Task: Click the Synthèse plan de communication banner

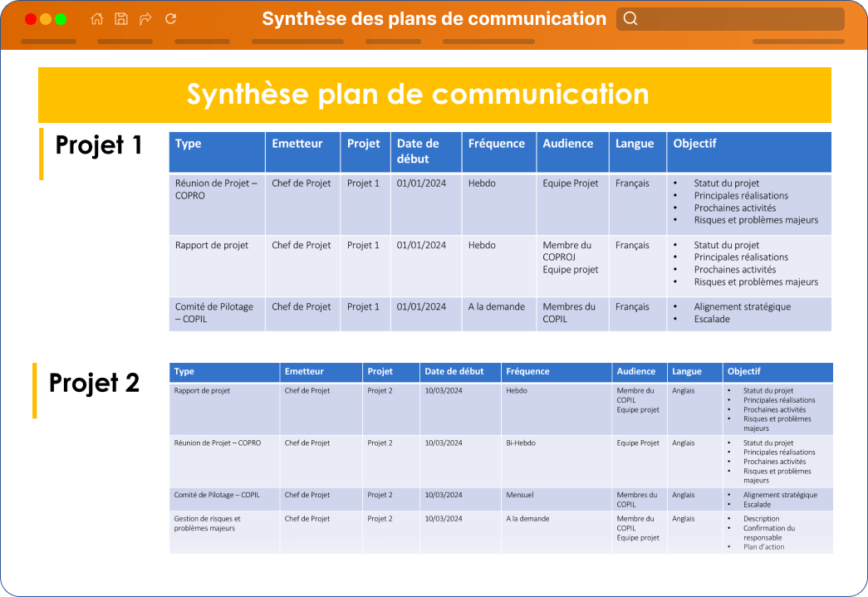Action: [434, 95]
